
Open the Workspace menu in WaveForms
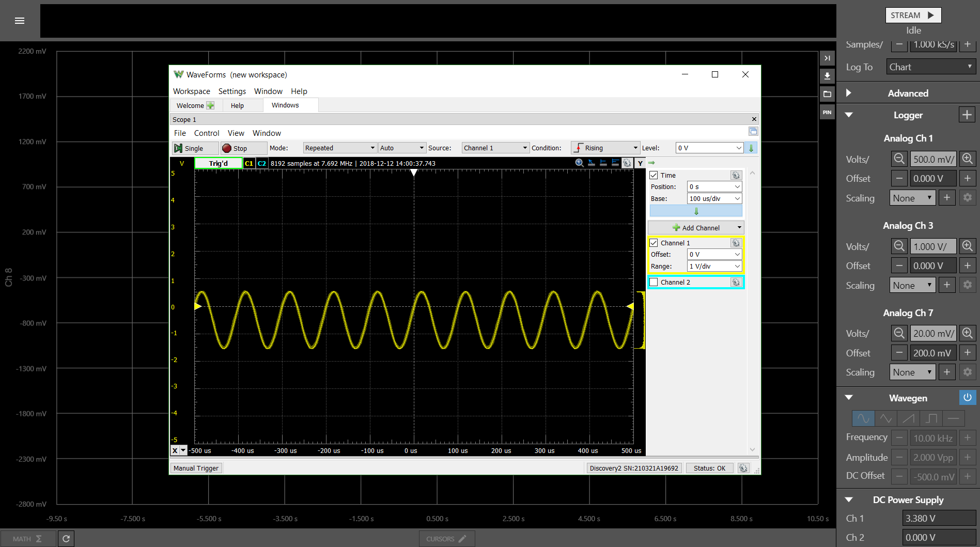(x=192, y=91)
